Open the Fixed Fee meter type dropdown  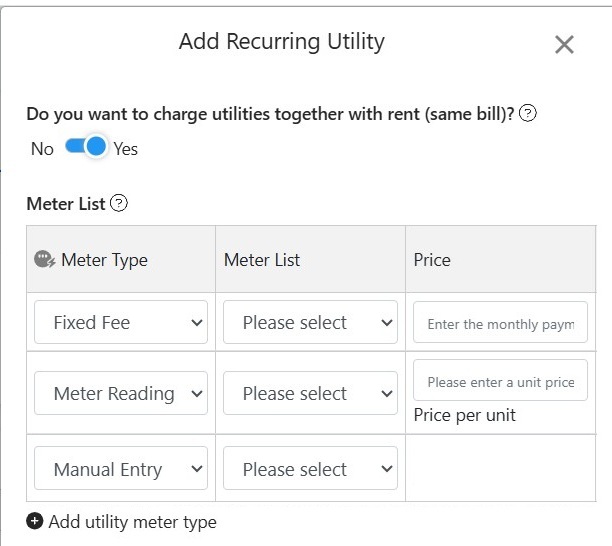pos(121,323)
